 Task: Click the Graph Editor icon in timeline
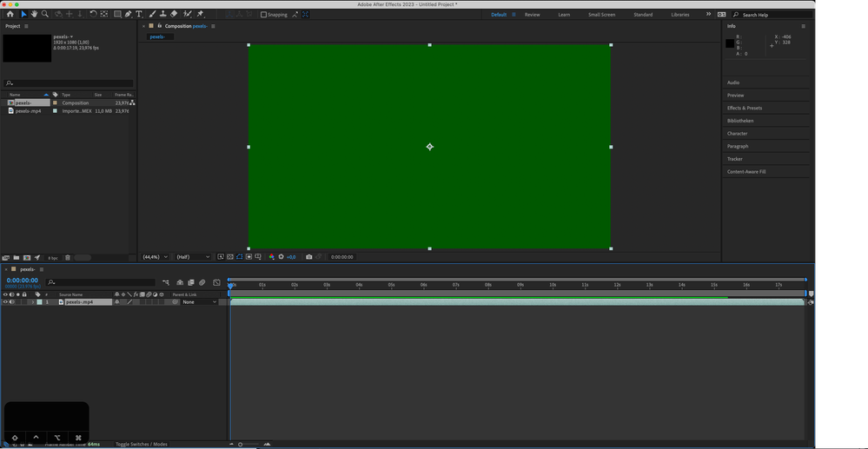[216, 282]
